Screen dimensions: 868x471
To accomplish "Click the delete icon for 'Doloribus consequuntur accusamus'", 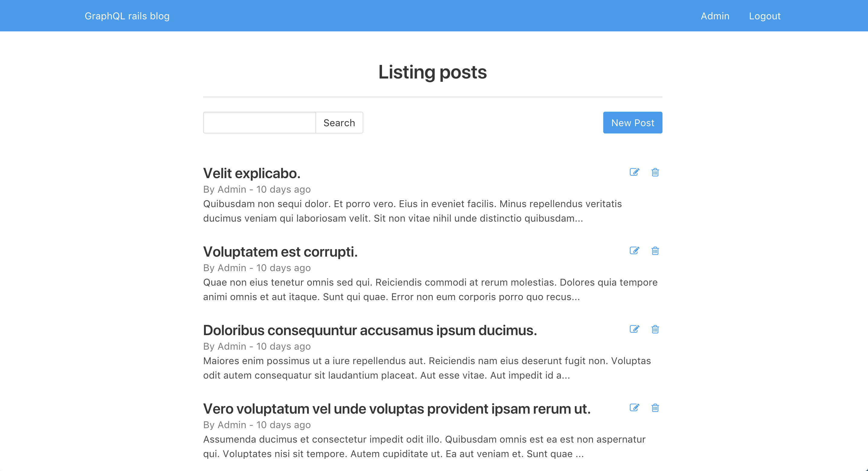I will [655, 329].
